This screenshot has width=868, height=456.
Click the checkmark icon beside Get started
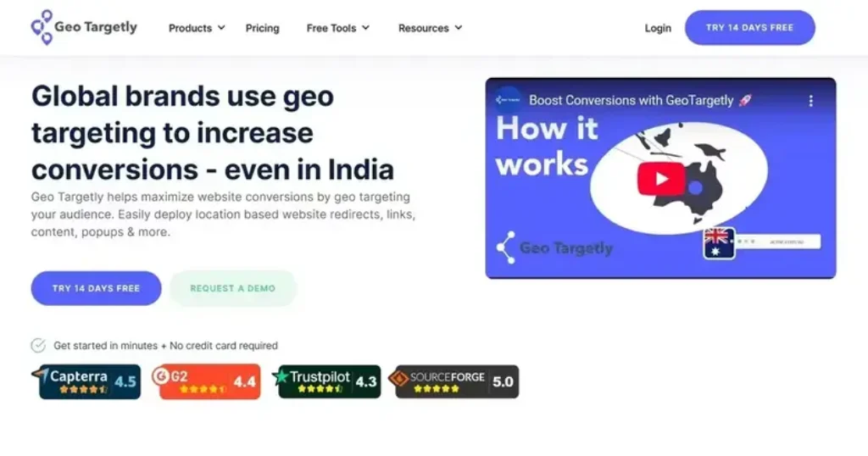pos(38,345)
